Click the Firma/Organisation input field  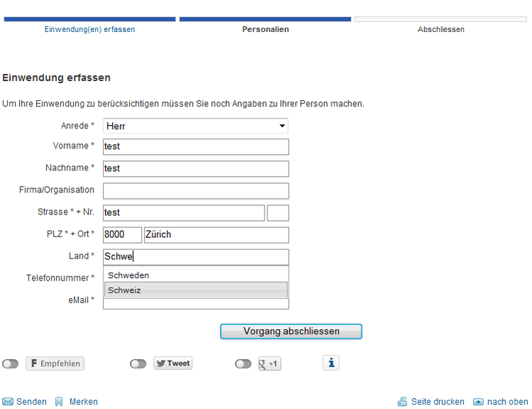point(196,190)
